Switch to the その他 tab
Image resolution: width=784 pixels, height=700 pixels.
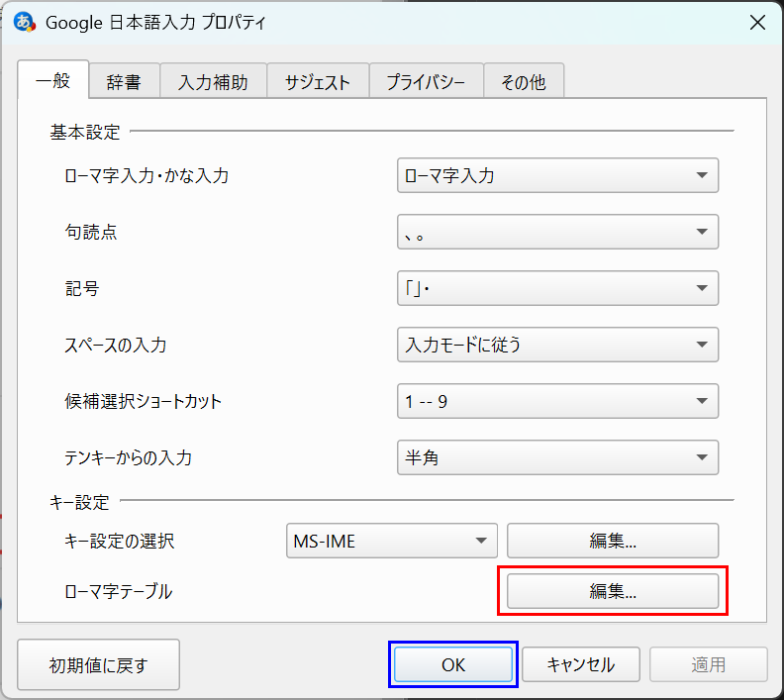(523, 82)
